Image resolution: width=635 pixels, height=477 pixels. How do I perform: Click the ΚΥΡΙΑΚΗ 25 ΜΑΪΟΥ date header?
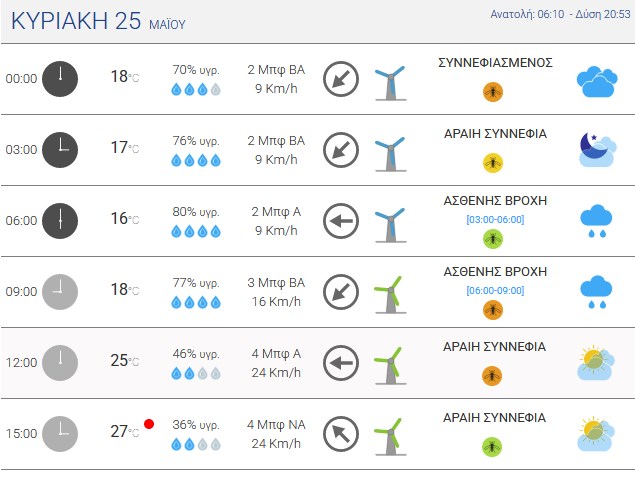[98, 21]
